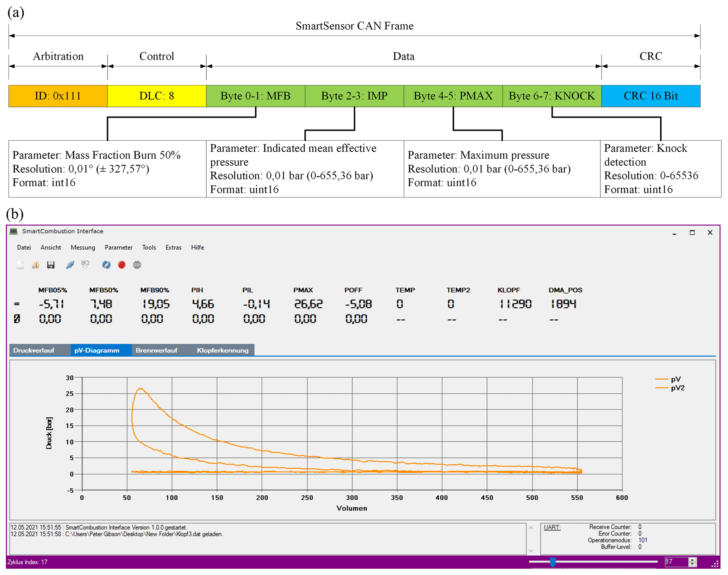
Task: Switch to the Druckverlauf tab
Action: [34, 350]
